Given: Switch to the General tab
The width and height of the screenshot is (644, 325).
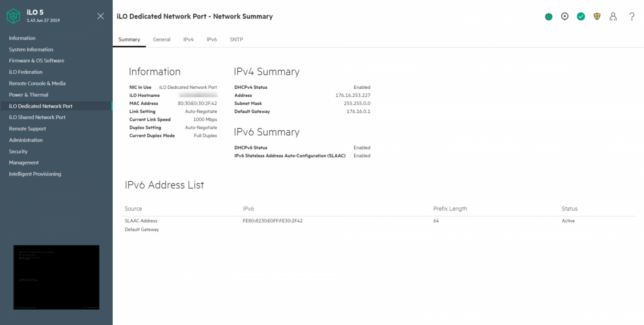Looking at the screenshot, I should coord(161,39).
